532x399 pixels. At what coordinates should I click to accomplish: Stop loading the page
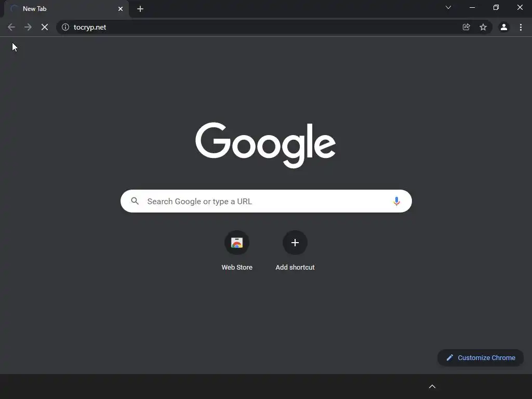(x=45, y=27)
